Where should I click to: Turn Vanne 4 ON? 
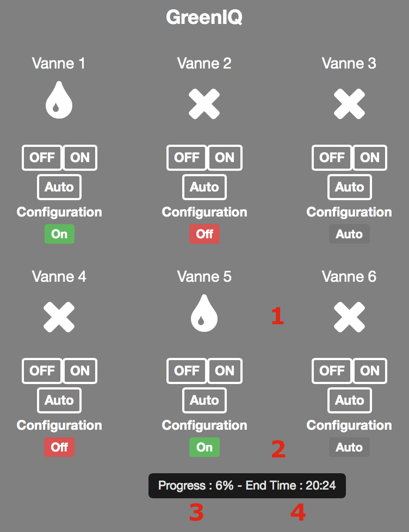tap(80, 370)
